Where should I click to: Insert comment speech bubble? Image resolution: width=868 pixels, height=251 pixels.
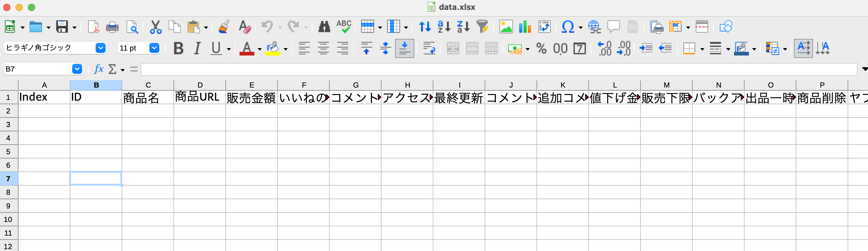[x=614, y=27]
